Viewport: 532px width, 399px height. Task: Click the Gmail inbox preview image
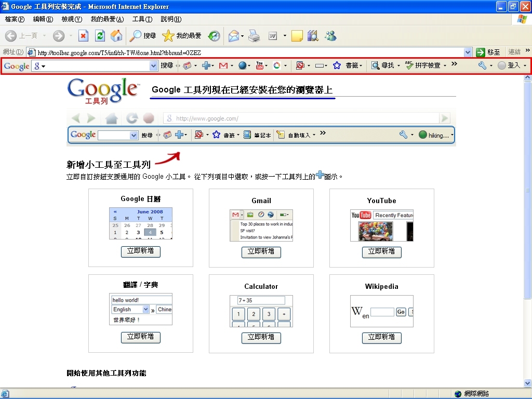tap(261, 225)
